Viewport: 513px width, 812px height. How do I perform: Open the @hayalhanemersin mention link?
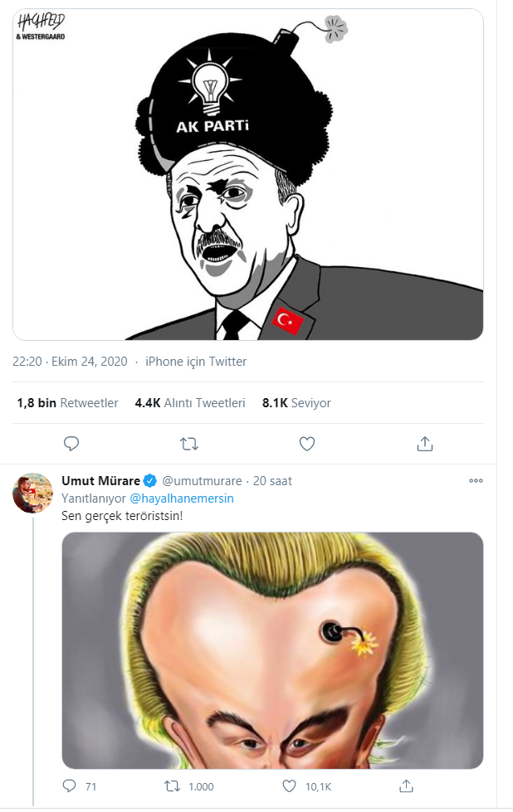coord(181,498)
